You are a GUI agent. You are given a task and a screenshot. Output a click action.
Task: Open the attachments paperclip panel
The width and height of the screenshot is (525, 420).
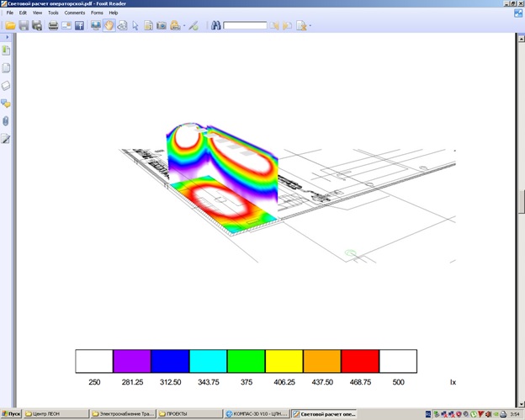[6, 121]
